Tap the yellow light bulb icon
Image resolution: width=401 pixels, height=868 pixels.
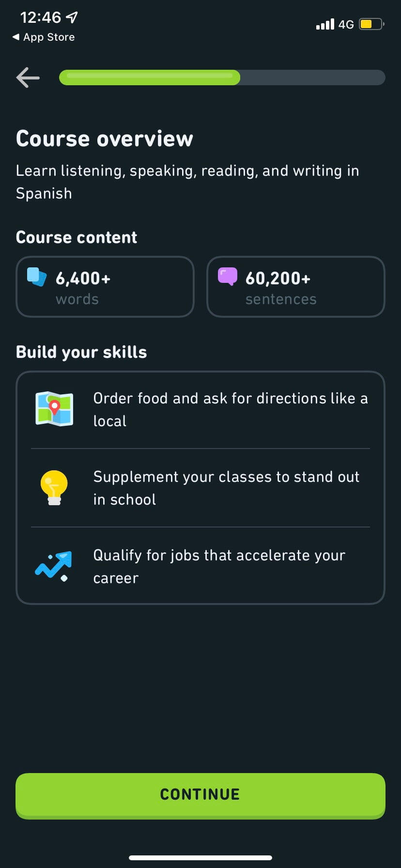point(54,487)
